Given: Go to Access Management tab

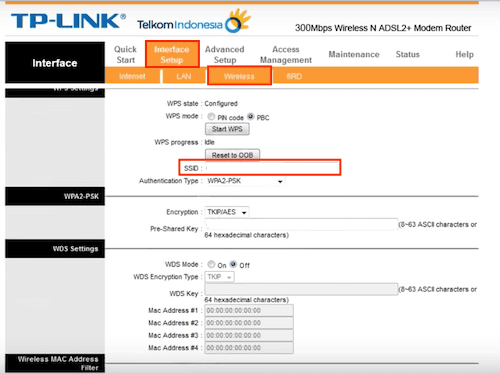Looking at the screenshot, I should pos(286,55).
